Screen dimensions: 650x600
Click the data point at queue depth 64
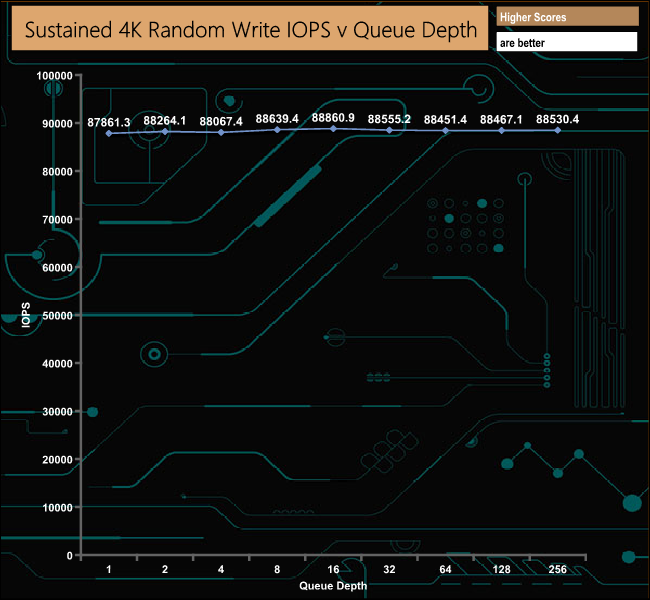pos(446,131)
